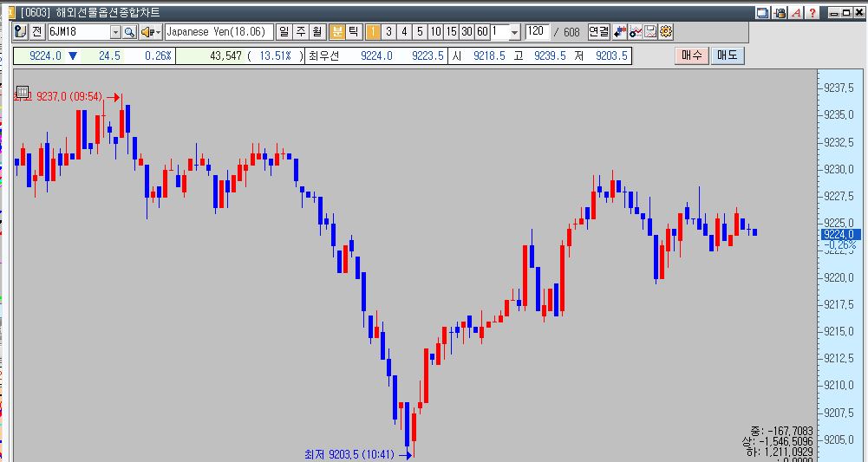Open the chart settings gear icon

pos(666,32)
